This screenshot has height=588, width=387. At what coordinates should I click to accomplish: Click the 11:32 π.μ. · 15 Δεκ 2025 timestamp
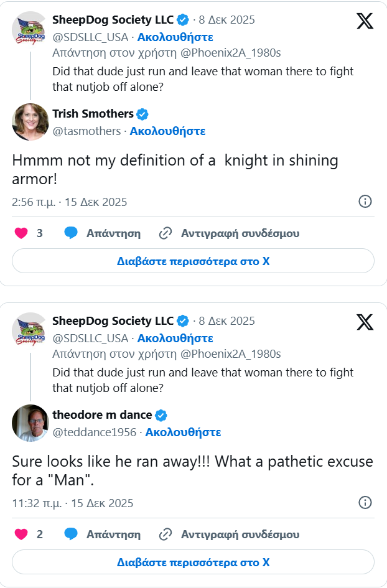pos(73,503)
